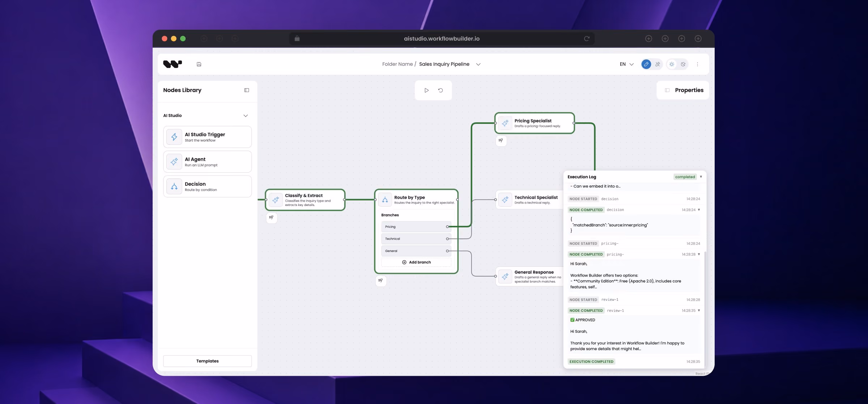This screenshot has width=868, height=404.
Task: Open the Properties panel toggle icon
Action: coord(667,90)
